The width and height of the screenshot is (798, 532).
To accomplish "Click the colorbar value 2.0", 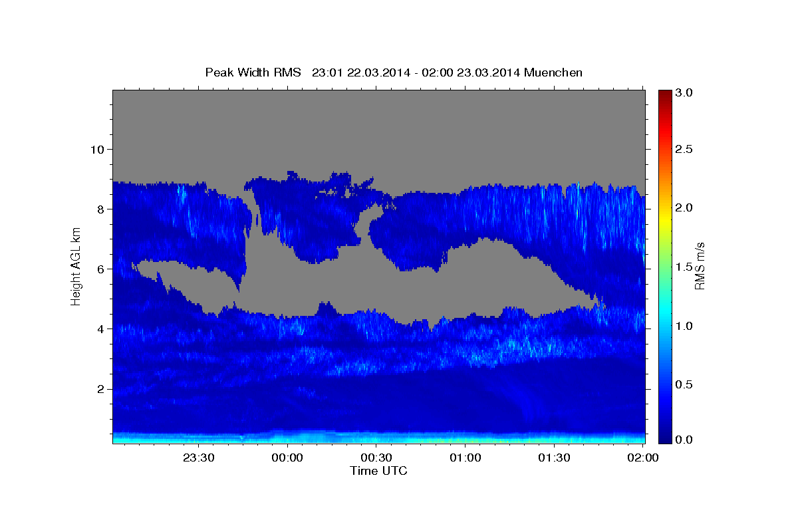I will (x=686, y=207).
